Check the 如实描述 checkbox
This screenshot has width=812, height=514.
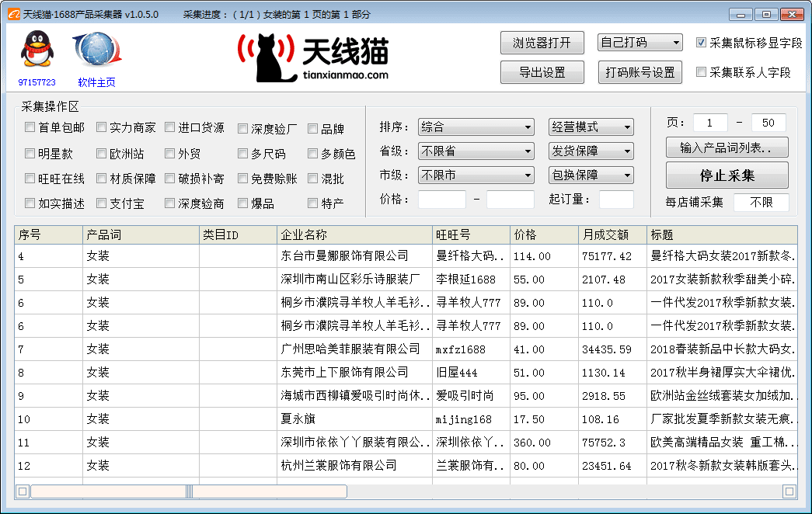pyautogui.click(x=30, y=203)
